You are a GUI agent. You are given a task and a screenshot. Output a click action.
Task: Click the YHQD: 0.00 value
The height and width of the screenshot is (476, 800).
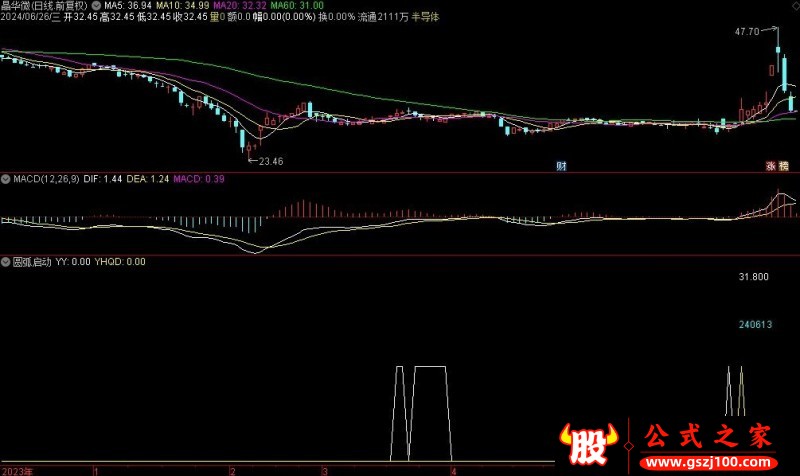click(x=120, y=262)
